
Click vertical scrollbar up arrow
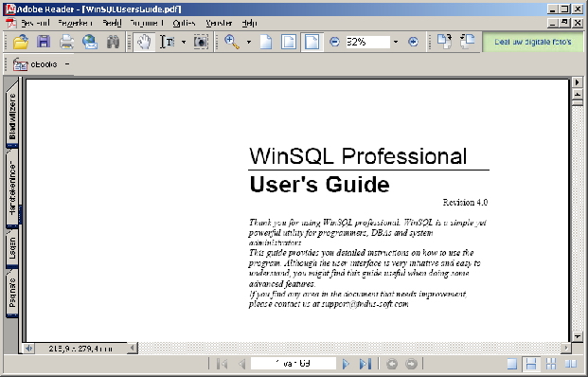click(x=578, y=94)
